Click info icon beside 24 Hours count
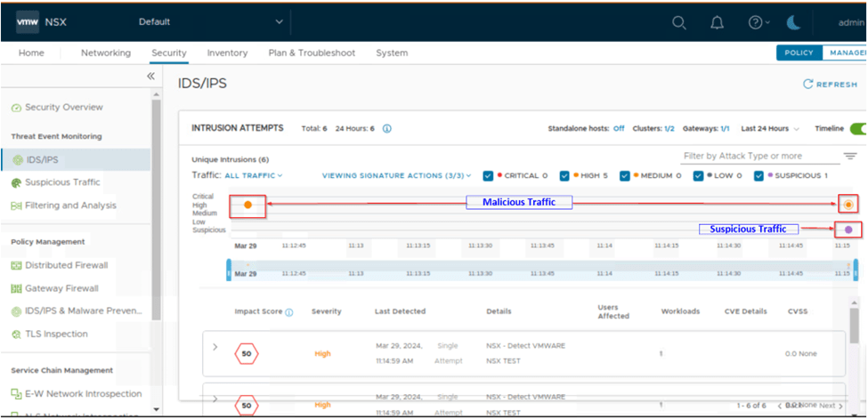Viewport: 868px width, 419px height. tap(386, 129)
